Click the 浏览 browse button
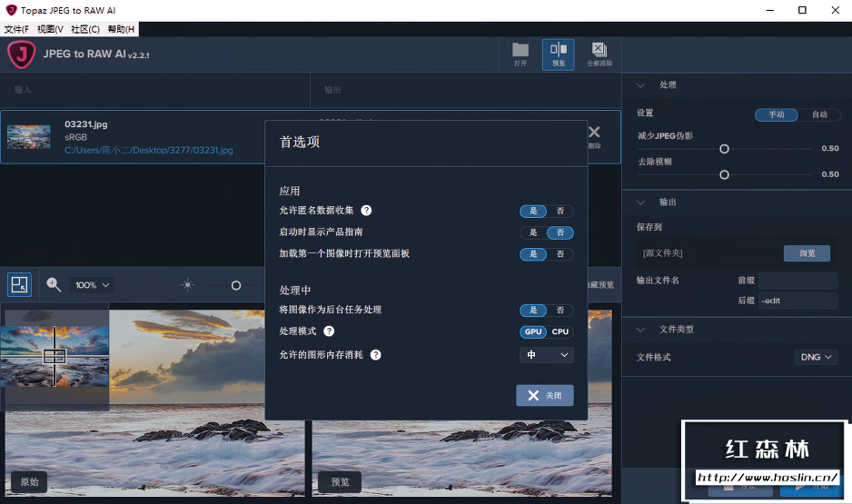The height and width of the screenshot is (504, 852). [807, 253]
